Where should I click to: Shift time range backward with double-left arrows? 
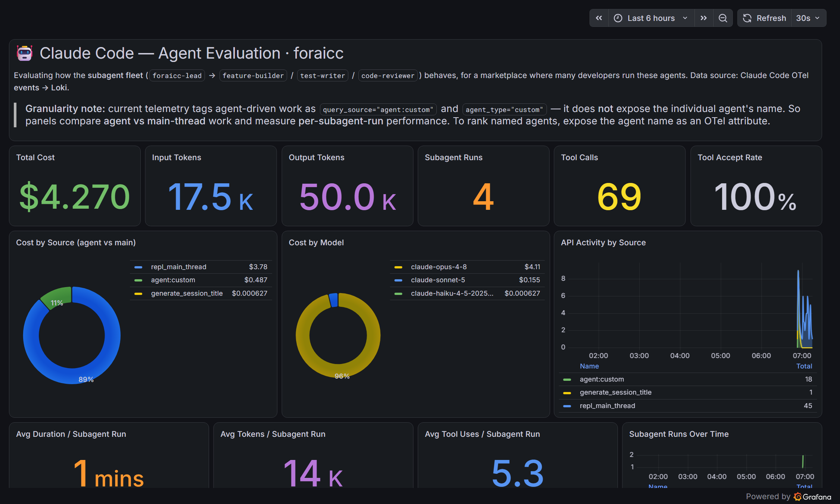coord(599,18)
